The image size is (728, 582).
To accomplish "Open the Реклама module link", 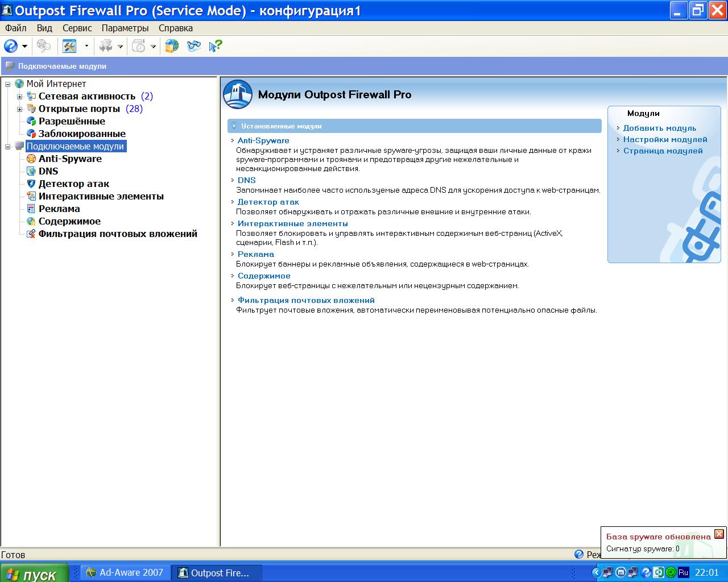I will point(256,254).
